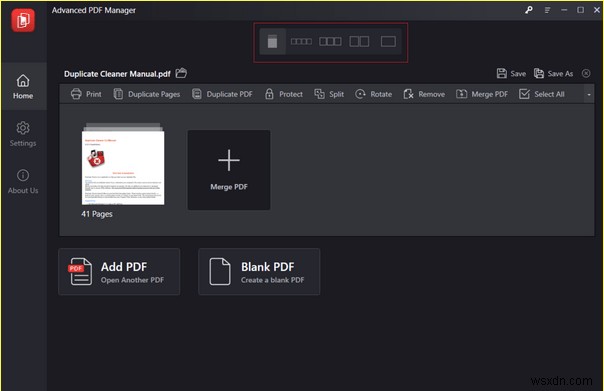This screenshot has height=391, width=604.
Task: Switch to three-column thumbnail view
Action: (330, 41)
